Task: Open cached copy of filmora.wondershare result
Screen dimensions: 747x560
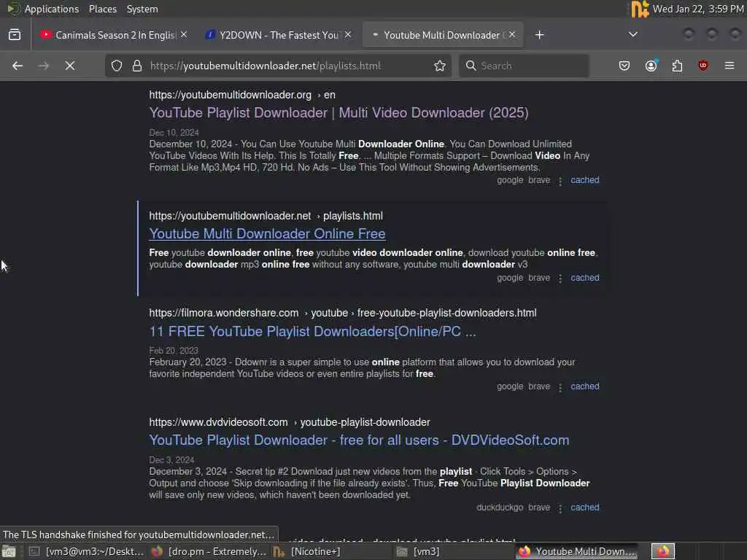Action: [585, 386]
